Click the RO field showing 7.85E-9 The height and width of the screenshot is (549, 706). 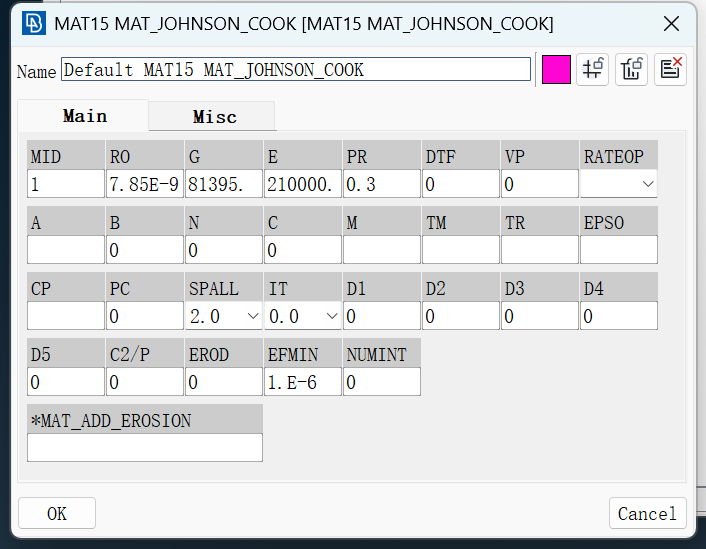[145, 184]
